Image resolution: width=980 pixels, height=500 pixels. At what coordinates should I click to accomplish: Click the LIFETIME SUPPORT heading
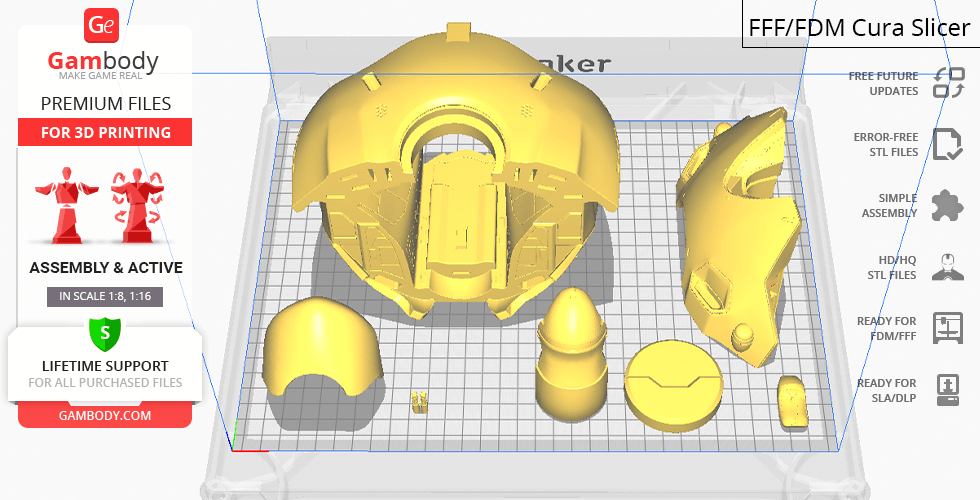[105, 366]
